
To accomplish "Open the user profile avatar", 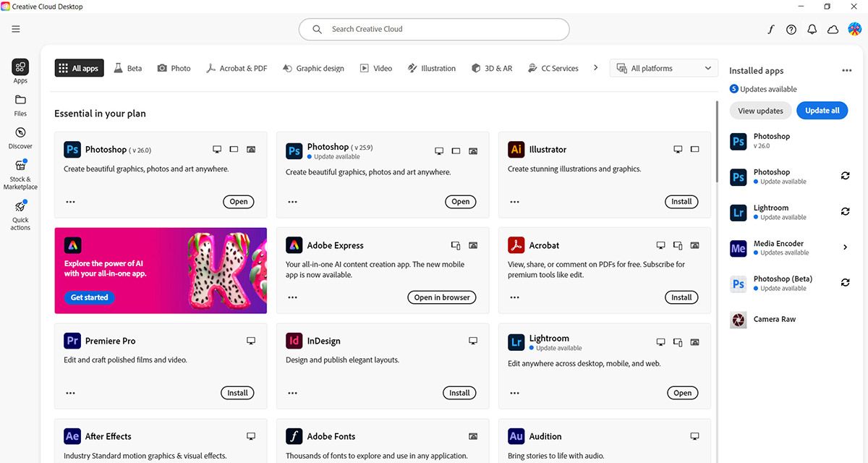I will tap(854, 29).
